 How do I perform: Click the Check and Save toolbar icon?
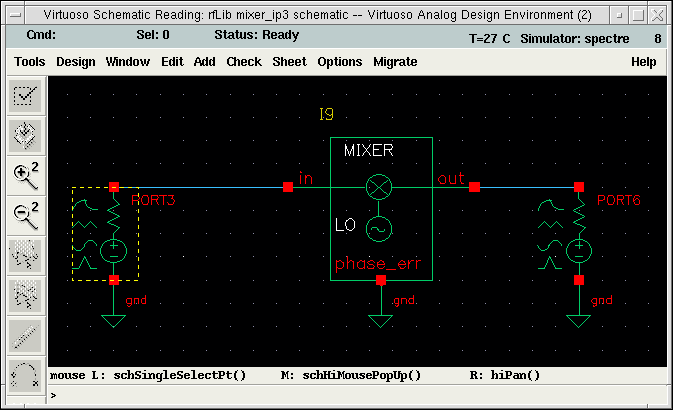coord(25,96)
